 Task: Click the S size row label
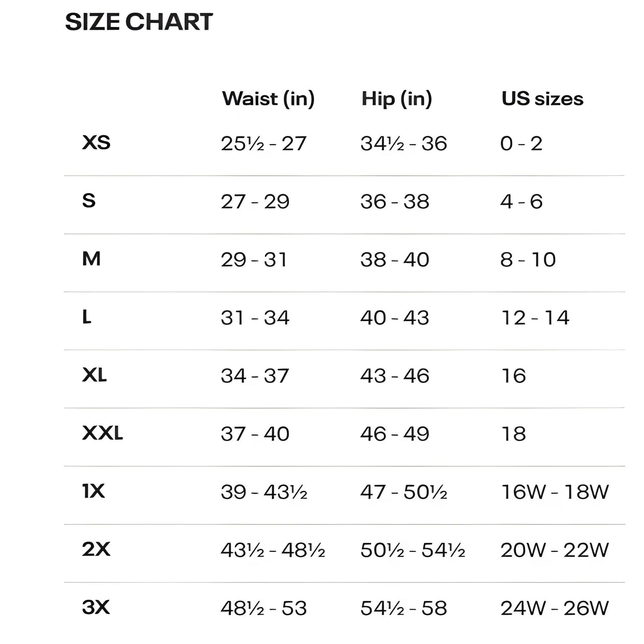pos(89,201)
